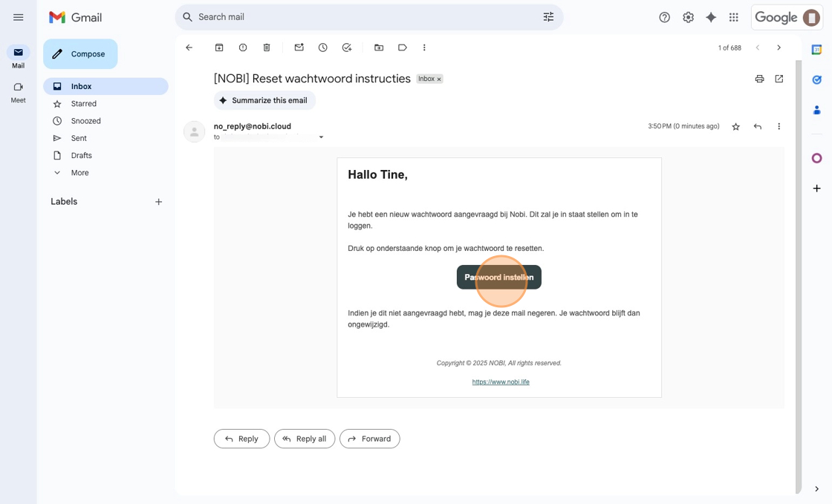Toggle the main menu hamburger
The image size is (832, 504).
(x=19, y=17)
